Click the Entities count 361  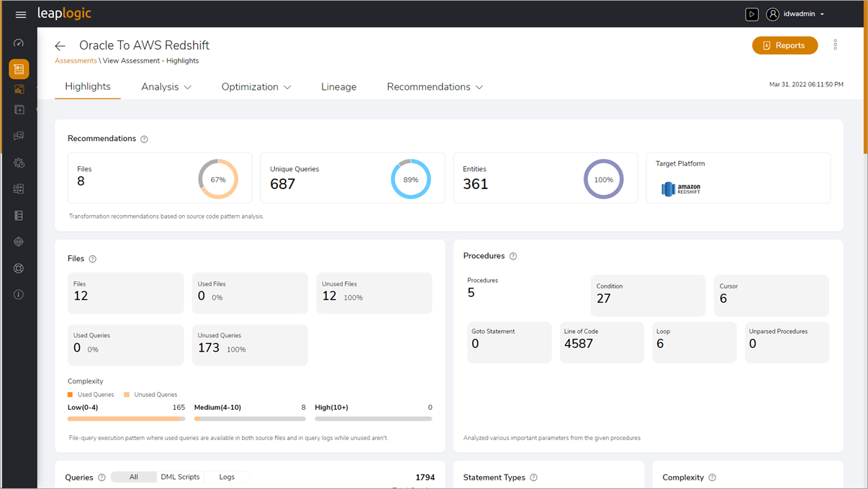(475, 184)
